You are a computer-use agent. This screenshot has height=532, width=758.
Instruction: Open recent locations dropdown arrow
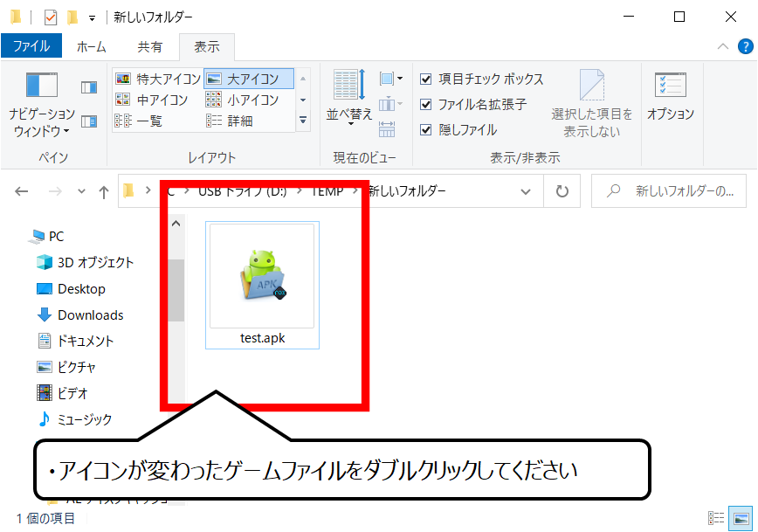click(x=82, y=191)
